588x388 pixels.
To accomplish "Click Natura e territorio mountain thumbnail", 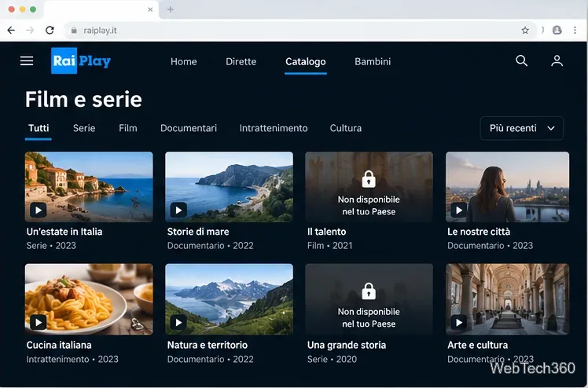I will 229,299.
